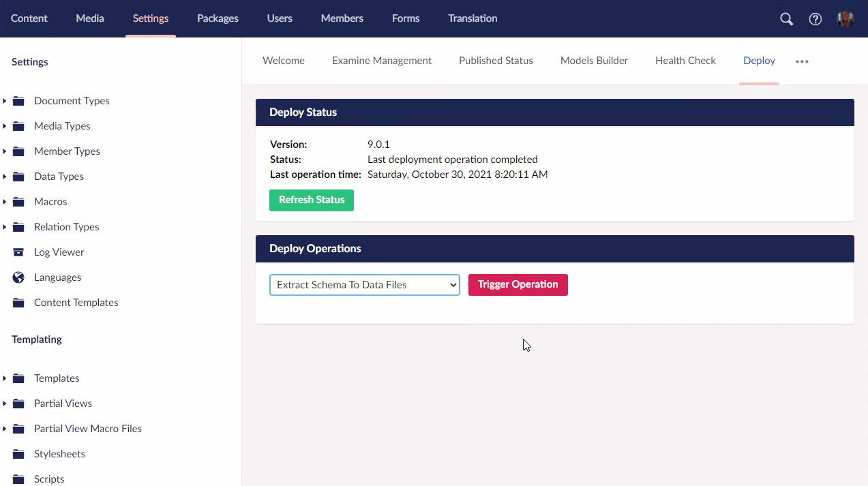This screenshot has height=486, width=868.
Task: Go to the Media section
Action: (90, 18)
